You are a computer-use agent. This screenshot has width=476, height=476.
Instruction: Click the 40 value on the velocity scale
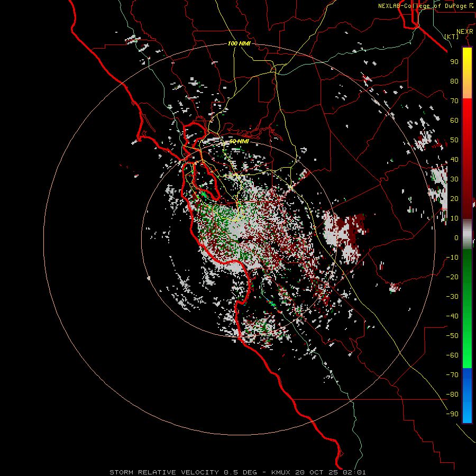454,159
